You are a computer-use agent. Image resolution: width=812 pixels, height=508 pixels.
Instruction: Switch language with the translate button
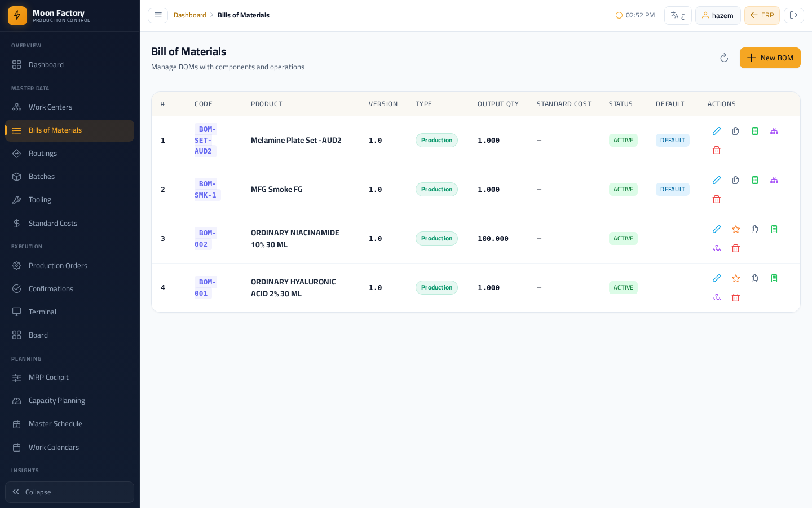(x=678, y=15)
